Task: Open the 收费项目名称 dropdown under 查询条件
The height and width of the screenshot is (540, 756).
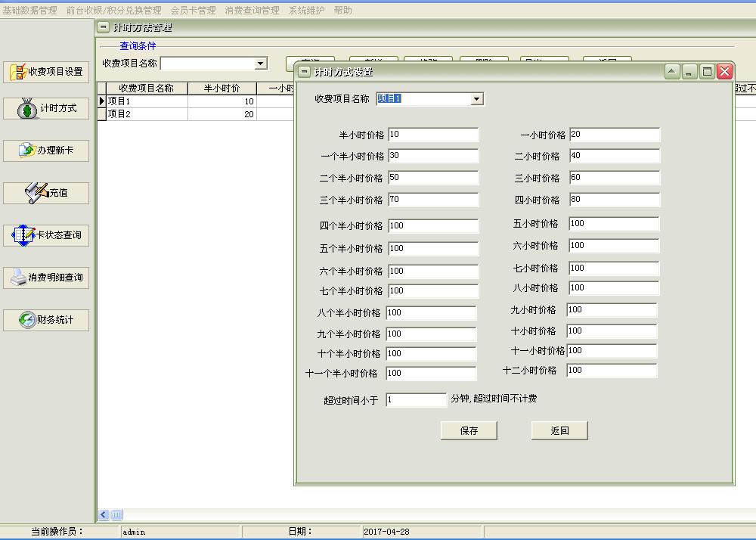Action: click(261, 64)
